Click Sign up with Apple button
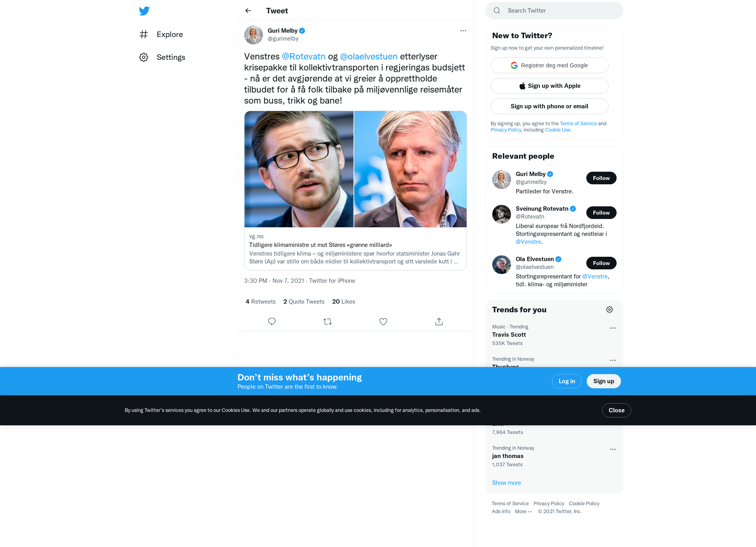The height and width of the screenshot is (547, 756). click(x=550, y=86)
